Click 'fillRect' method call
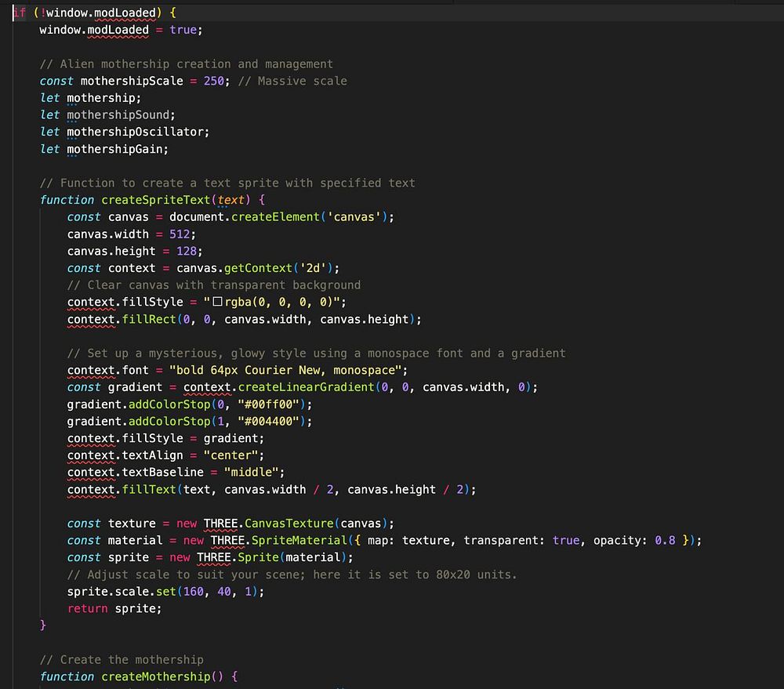Image resolution: width=784 pixels, height=689 pixels. (149, 319)
